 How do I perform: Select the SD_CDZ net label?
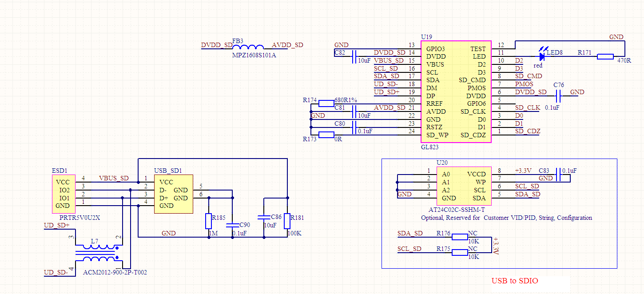pos(528,131)
